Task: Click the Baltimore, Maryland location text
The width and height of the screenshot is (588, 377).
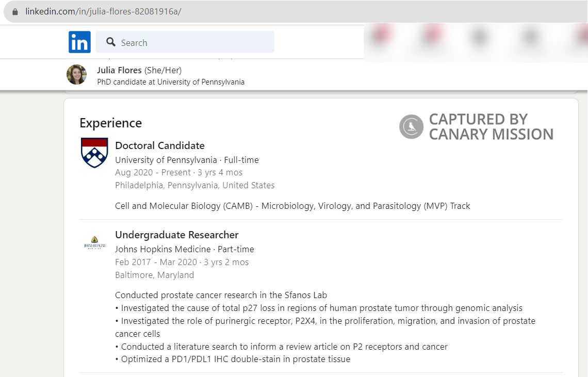Action: pos(154,275)
